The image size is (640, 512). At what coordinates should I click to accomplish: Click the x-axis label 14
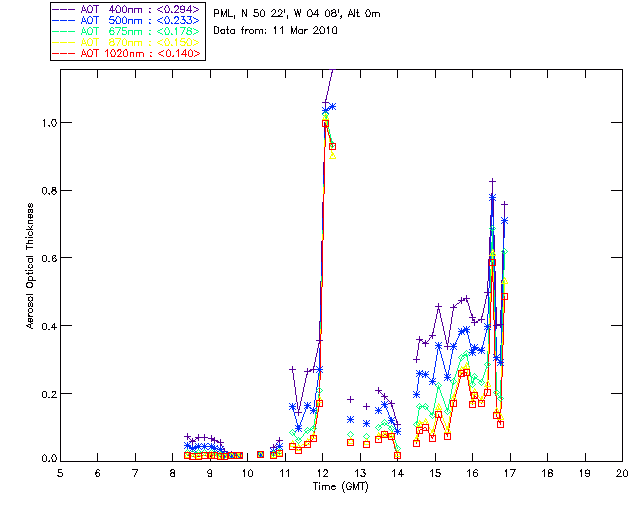point(398,473)
